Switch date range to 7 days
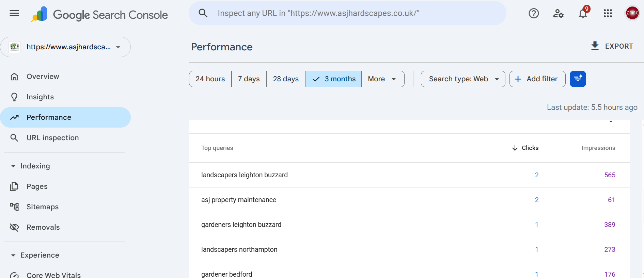 [249, 79]
